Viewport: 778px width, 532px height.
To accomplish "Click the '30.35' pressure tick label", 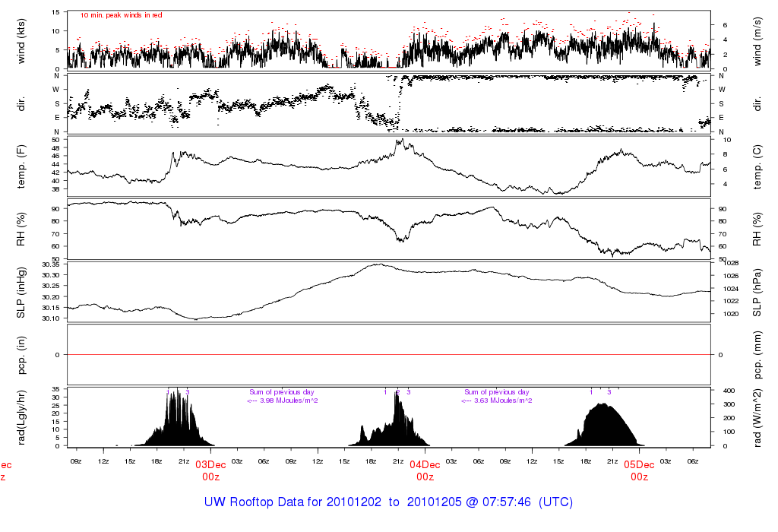I will (51, 264).
